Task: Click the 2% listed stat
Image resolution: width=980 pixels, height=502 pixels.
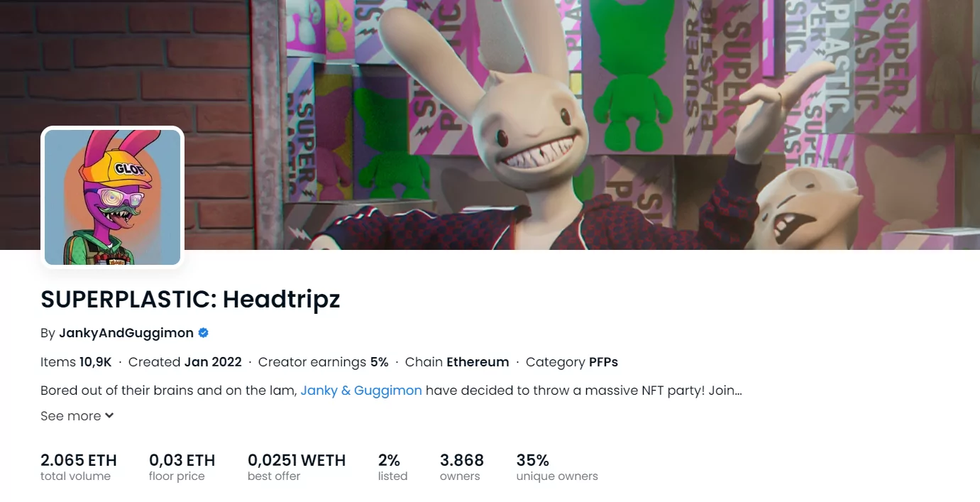Action: pos(392,467)
